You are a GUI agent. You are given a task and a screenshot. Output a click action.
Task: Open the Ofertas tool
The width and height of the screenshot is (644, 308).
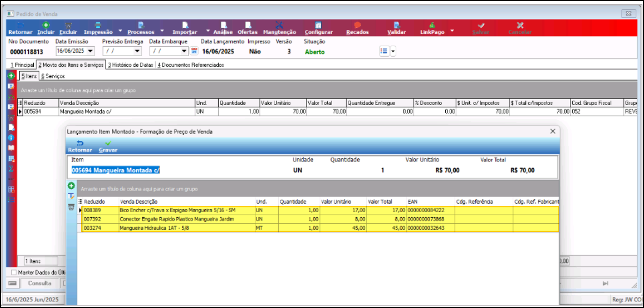pyautogui.click(x=248, y=28)
